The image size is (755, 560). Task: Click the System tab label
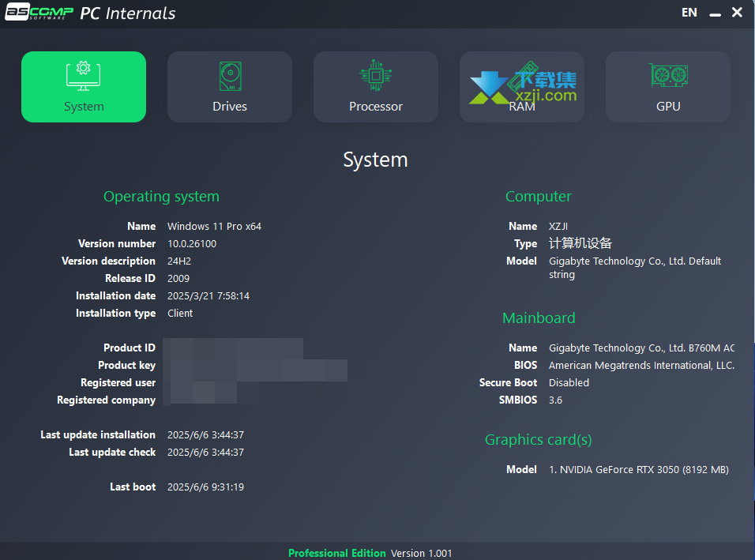[84, 107]
